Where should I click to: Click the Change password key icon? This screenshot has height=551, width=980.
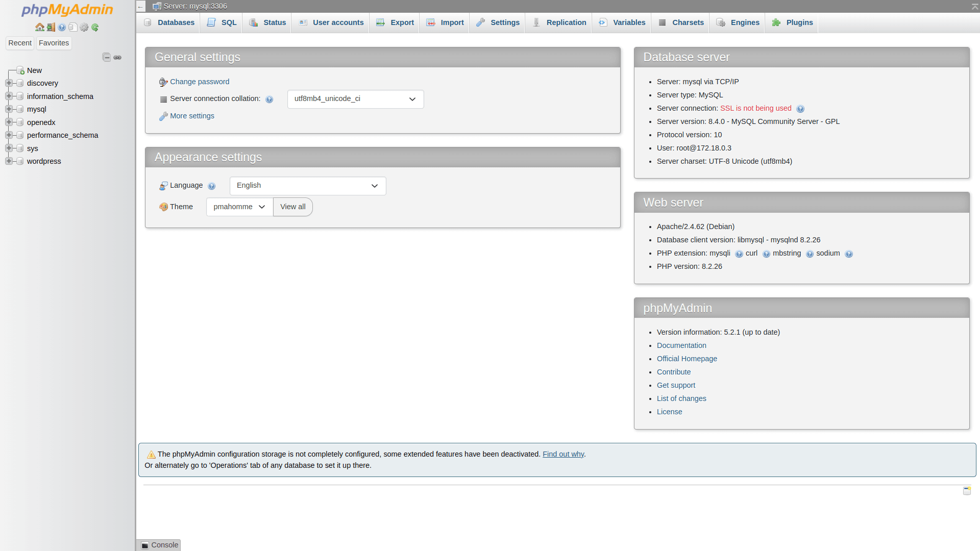163,82
